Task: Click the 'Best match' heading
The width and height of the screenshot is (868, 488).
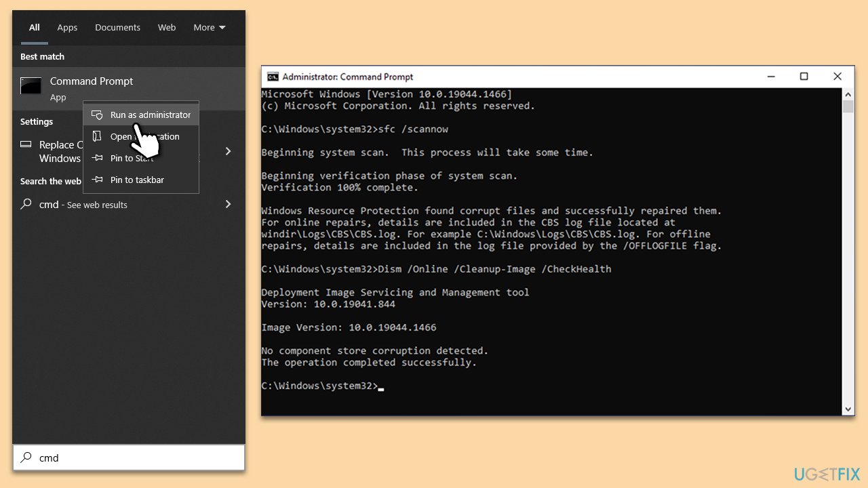Action: click(x=43, y=56)
